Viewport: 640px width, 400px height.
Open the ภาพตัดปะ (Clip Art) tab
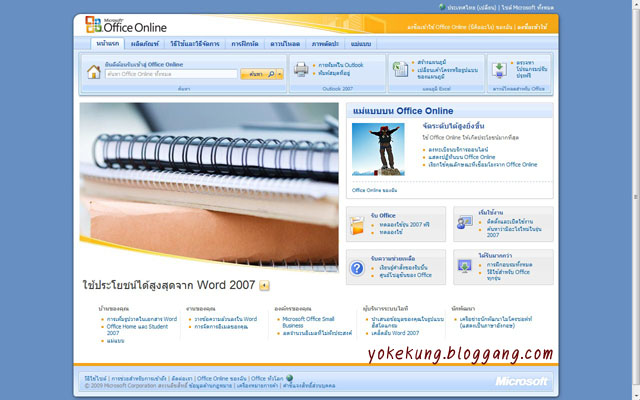(x=325, y=44)
